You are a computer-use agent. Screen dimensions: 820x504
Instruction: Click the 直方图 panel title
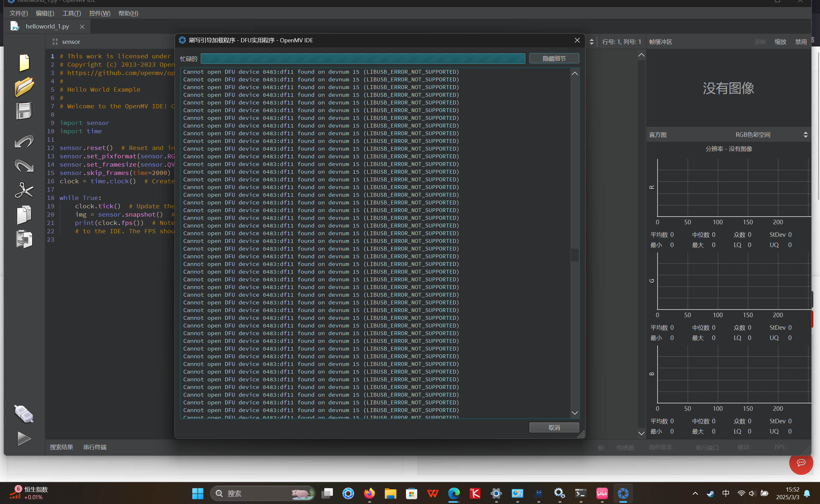click(x=658, y=135)
